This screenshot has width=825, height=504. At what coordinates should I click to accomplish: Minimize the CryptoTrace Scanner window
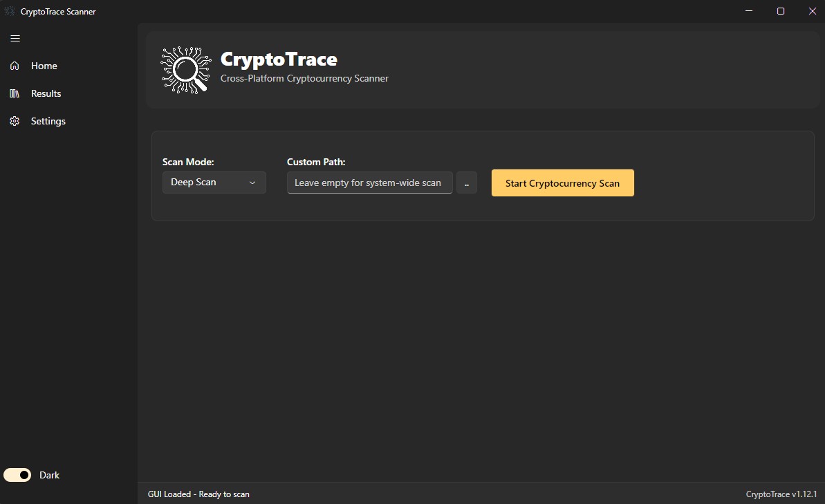pyautogui.click(x=749, y=11)
